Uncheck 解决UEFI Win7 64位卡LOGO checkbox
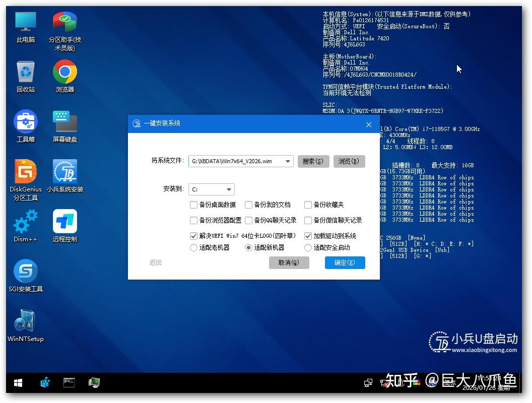The height and width of the screenshot is (403, 532). pyautogui.click(x=193, y=236)
